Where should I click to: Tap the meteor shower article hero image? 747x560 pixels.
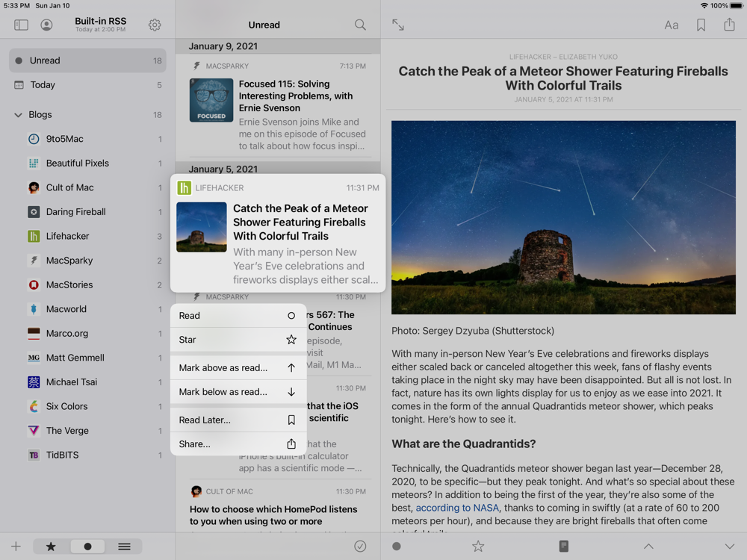(563, 217)
